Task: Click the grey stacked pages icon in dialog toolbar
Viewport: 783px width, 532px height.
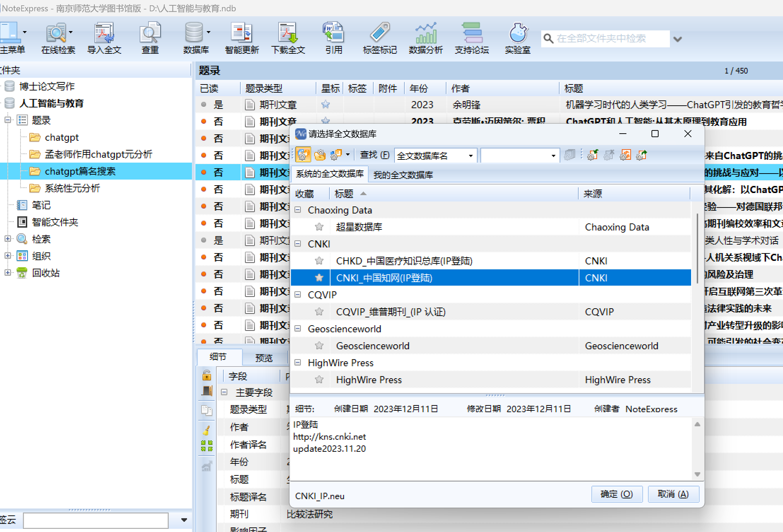Action: tap(570, 155)
